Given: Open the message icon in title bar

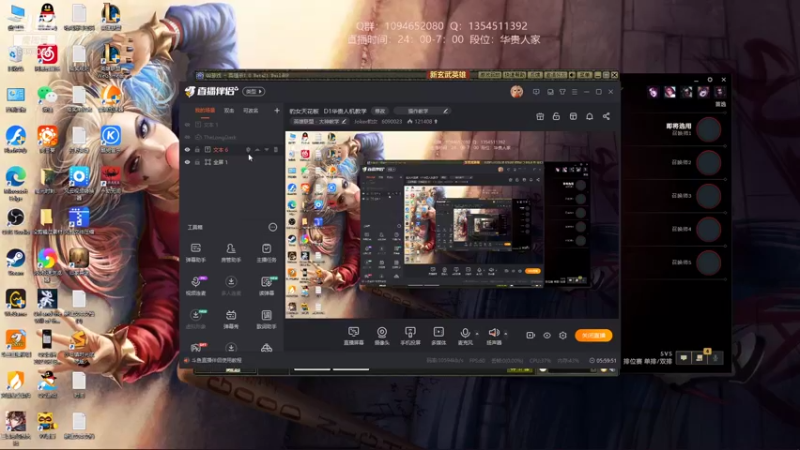Looking at the screenshot, I should point(536,92).
